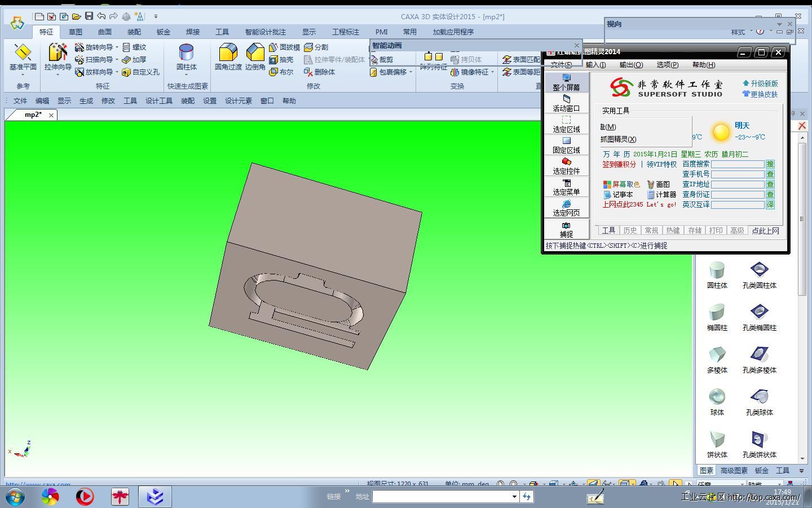Click the 分割 split tool
Screen dimensions: 812x508
(x=316, y=47)
